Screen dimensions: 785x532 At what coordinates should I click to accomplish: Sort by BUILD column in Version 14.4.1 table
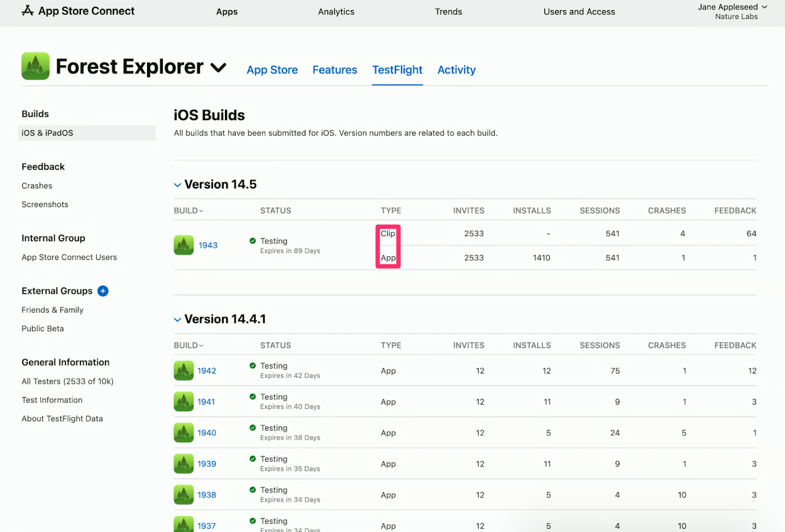(189, 345)
